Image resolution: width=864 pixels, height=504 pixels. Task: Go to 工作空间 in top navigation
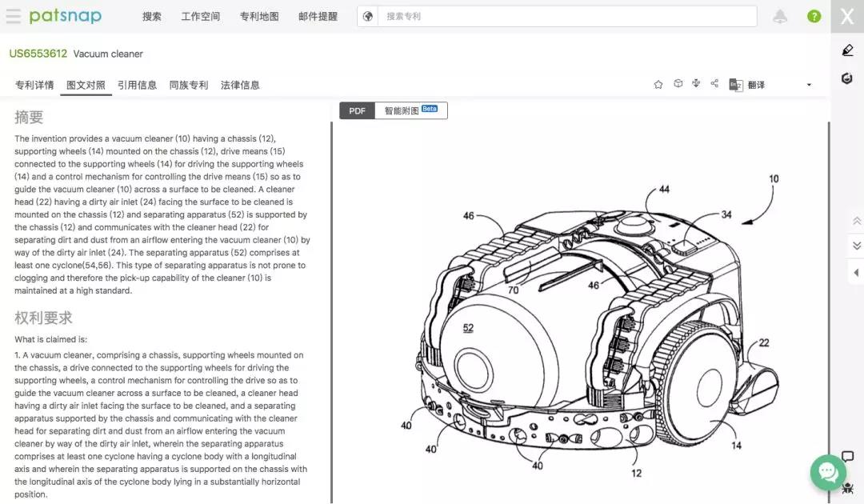(200, 17)
